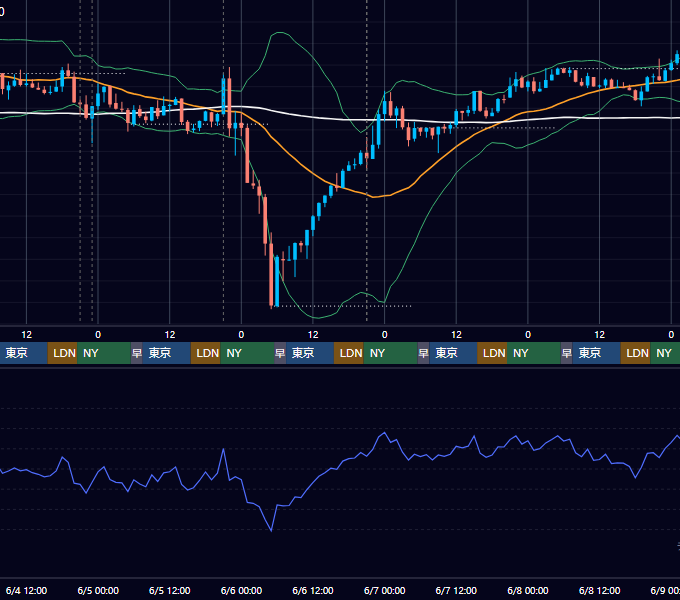The image size is (680, 600).
Task: Select the NY session following 6/6 LDN
Action: tap(390, 353)
